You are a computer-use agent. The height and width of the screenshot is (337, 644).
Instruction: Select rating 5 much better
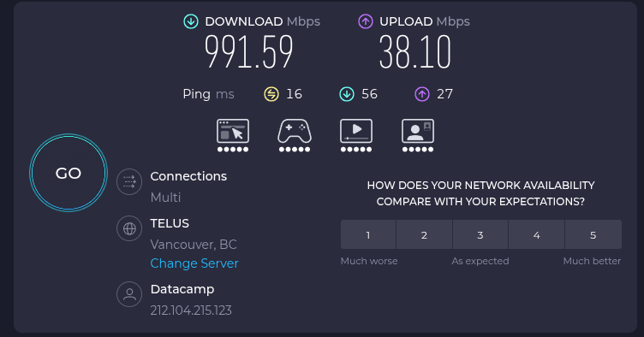593,234
